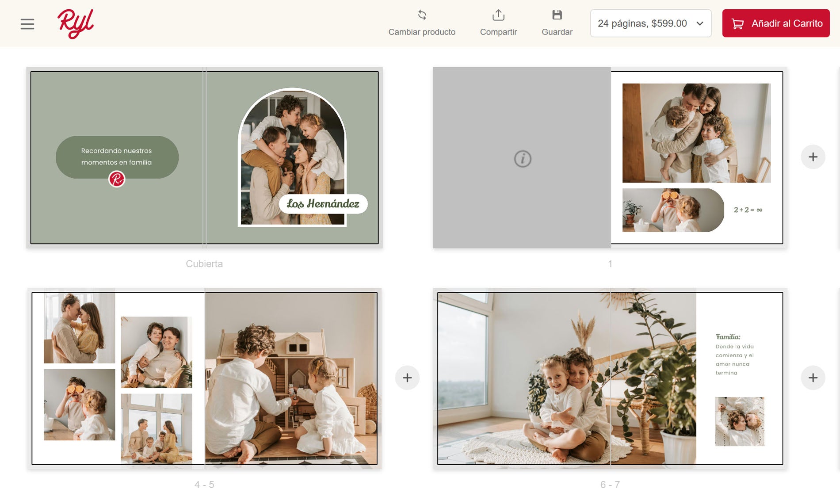Select the dollhouse photo on page 5
The width and height of the screenshot is (840, 504).
pyautogui.click(x=291, y=378)
